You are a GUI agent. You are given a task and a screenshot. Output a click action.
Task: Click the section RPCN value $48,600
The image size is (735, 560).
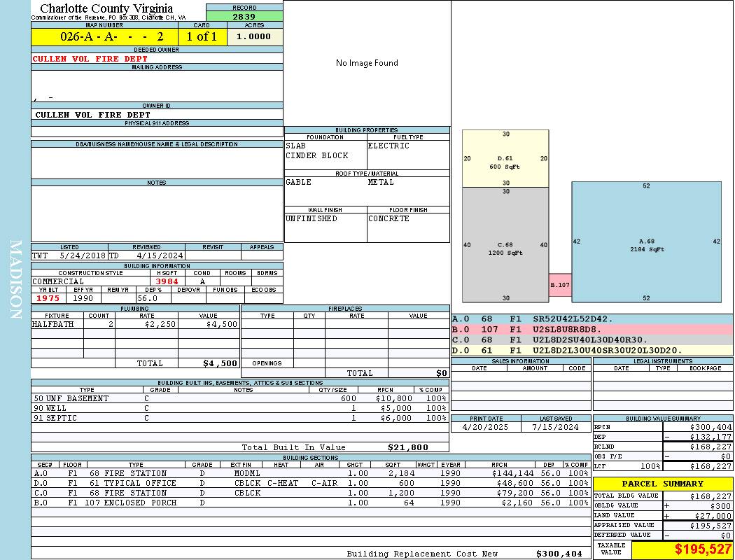[x=516, y=483]
